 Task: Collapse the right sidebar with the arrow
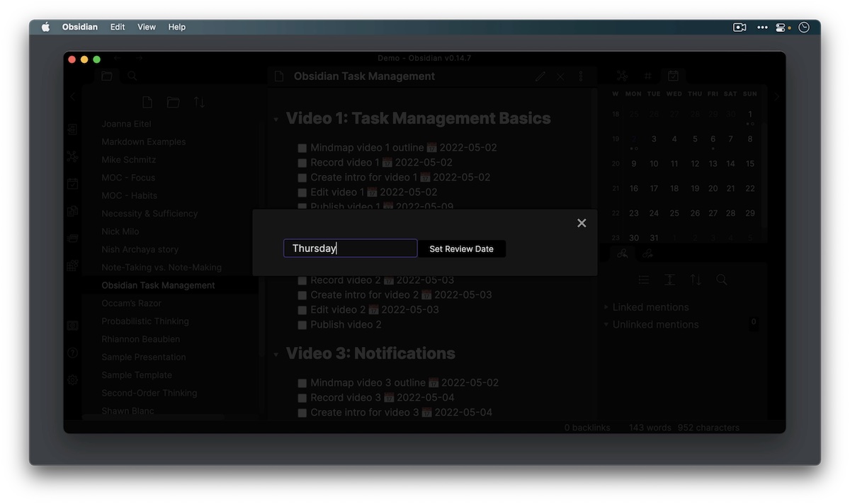[777, 97]
